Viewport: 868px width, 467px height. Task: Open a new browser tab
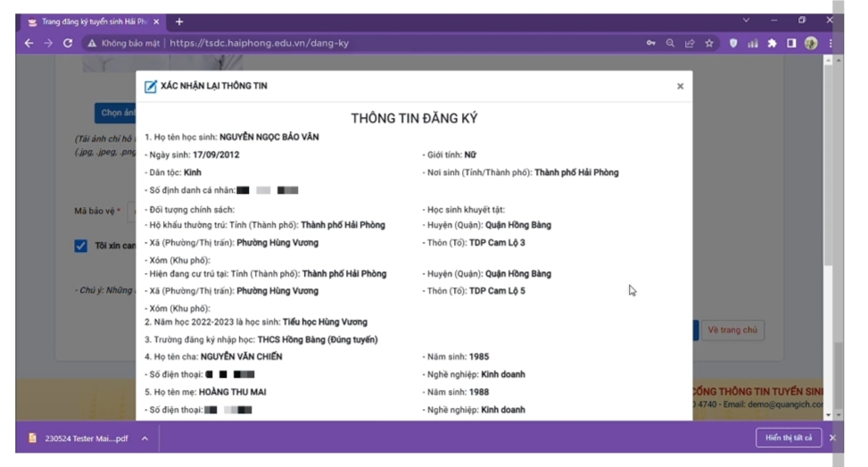pos(179,21)
